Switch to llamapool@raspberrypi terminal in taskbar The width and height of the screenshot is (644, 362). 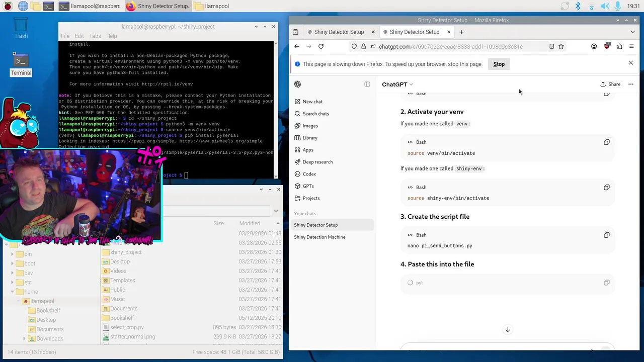90,6
